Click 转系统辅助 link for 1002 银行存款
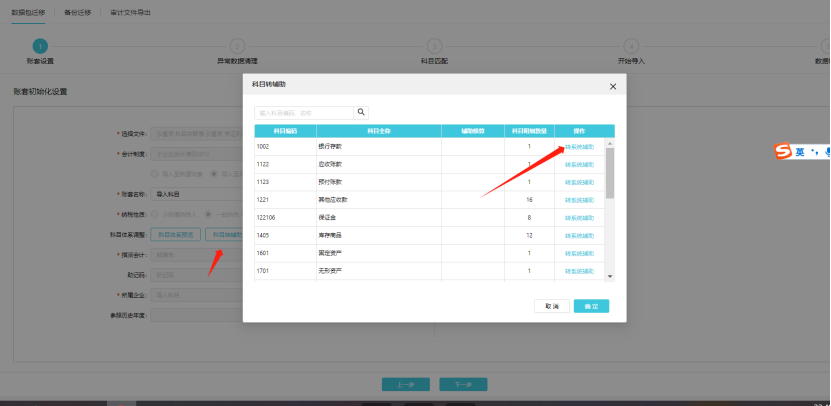This screenshot has width=831, height=406. coord(579,147)
